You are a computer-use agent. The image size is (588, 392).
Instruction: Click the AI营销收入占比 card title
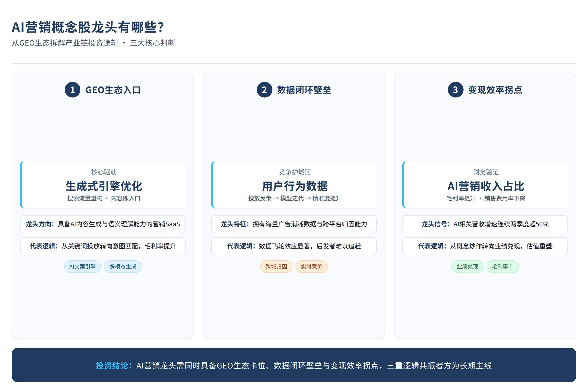click(486, 186)
